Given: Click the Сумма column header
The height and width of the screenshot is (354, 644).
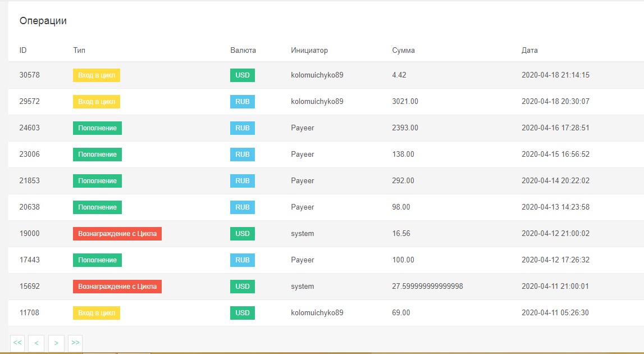Looking at the screenshot, I should point(403,51).
